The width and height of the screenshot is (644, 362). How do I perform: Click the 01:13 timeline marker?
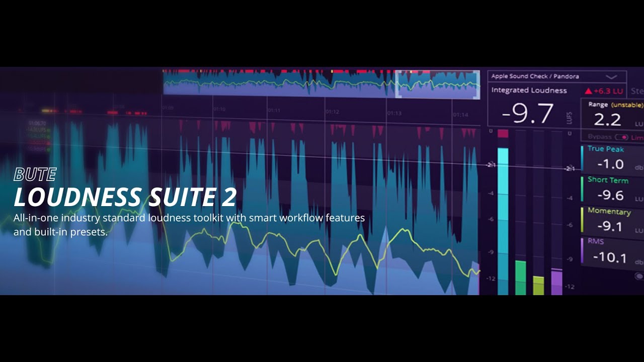pos(394,113)
